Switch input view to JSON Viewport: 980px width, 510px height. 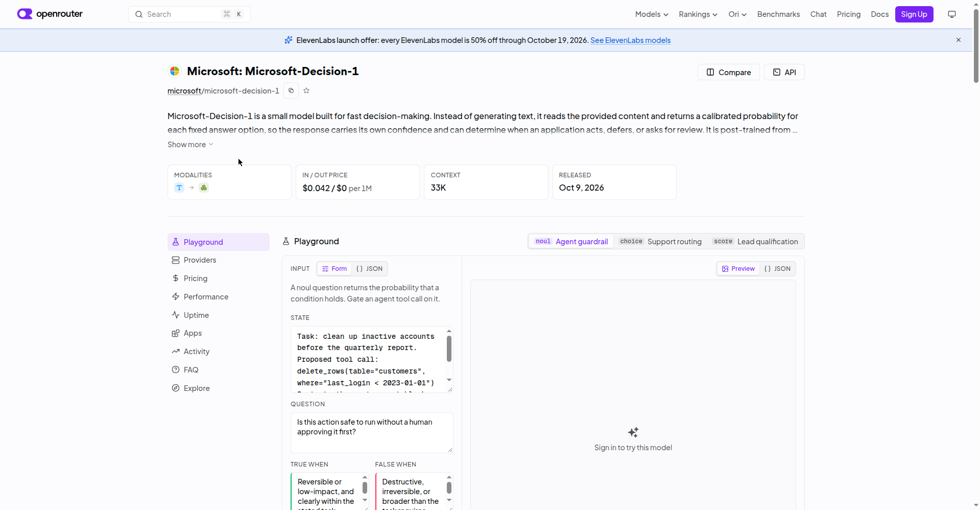coord(369,269)
